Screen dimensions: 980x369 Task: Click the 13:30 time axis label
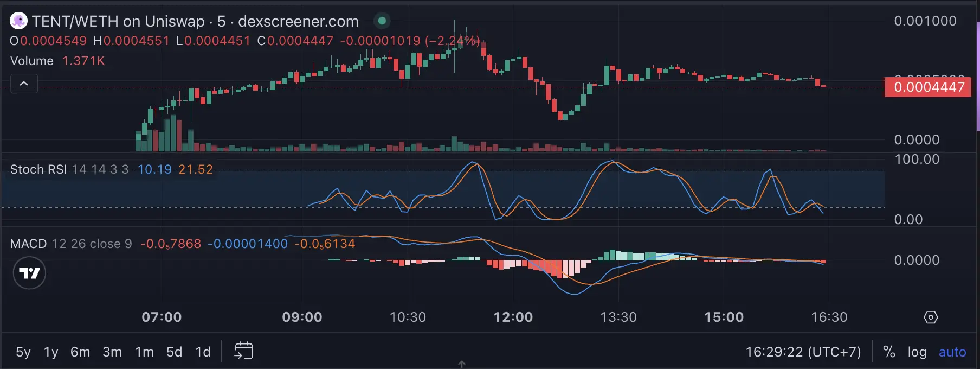(x=618, y=317)
